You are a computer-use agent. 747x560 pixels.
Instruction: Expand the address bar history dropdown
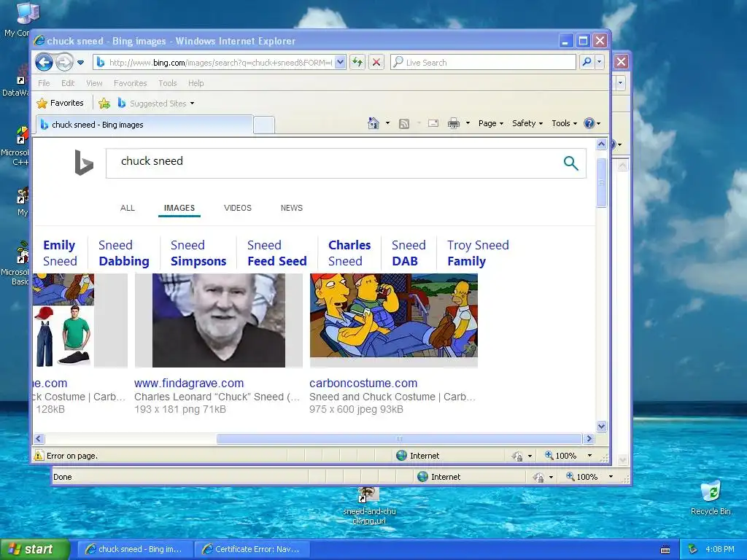pos(340,63)
